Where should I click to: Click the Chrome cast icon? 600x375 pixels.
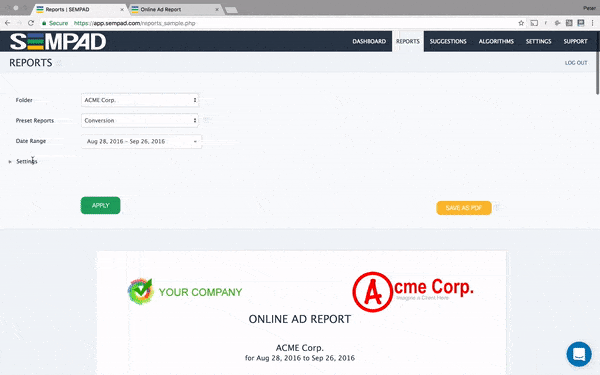[x=534, y=23]
